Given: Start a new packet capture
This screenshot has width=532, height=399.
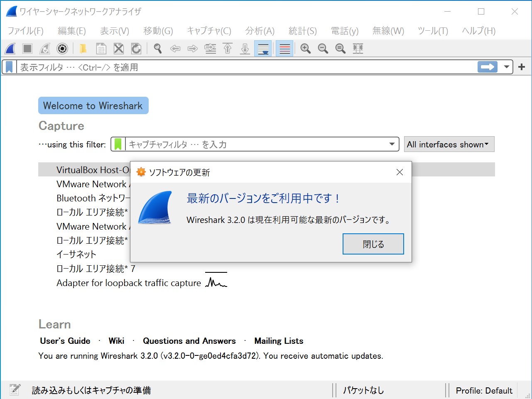Looking at the screenshot, I should click(x=10, y=49).
